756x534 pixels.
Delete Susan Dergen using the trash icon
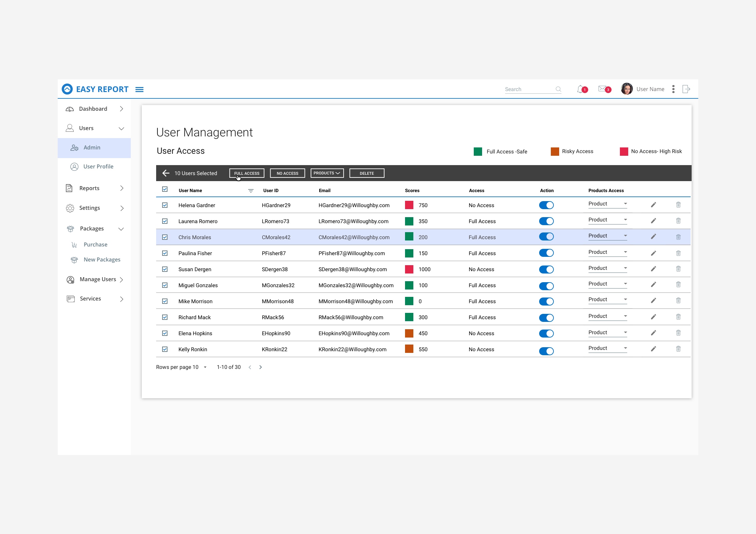point(678,269)
